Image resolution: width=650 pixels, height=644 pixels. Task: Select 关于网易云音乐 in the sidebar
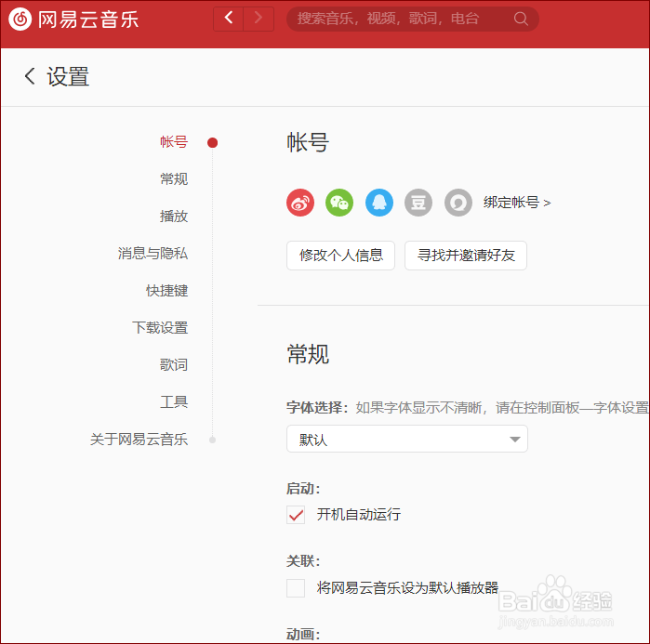coord(139,439)
